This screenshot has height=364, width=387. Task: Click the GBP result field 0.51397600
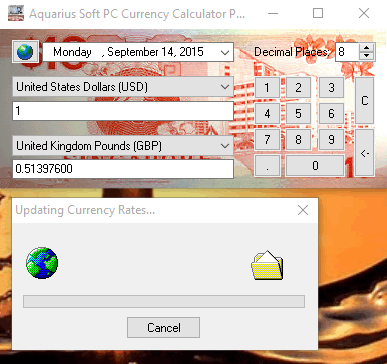pyautogui.click(x=123, y=169)
